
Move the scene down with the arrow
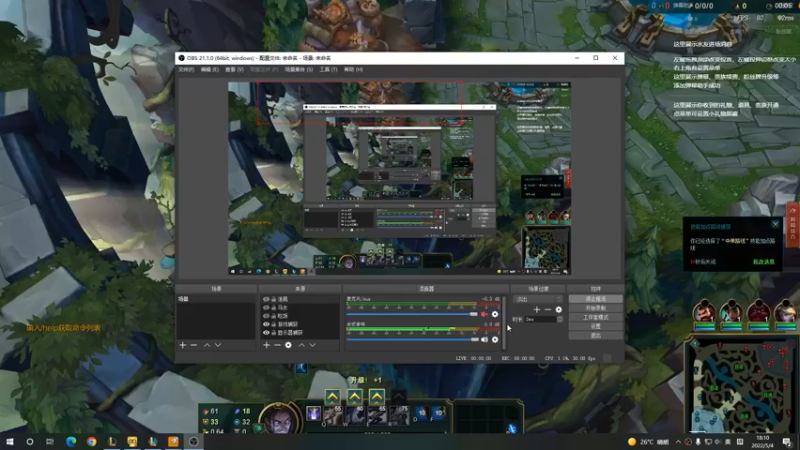click(x=218, y=345)
